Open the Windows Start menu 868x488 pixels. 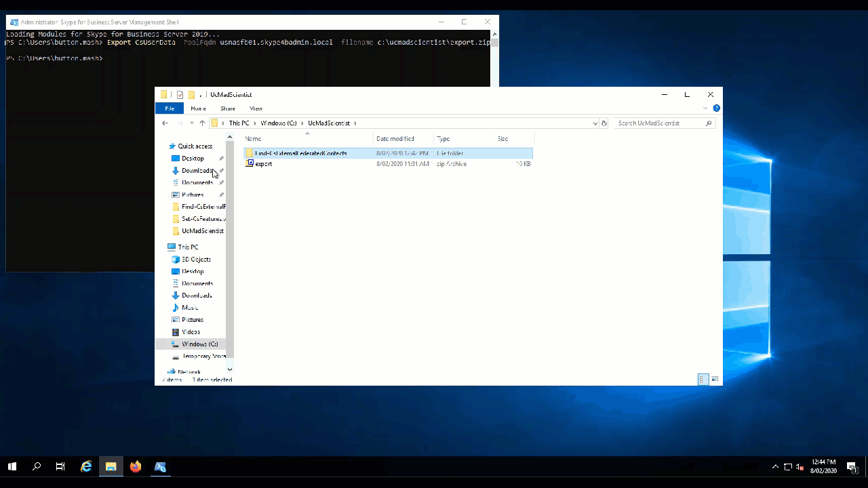[x=12, y=466]
